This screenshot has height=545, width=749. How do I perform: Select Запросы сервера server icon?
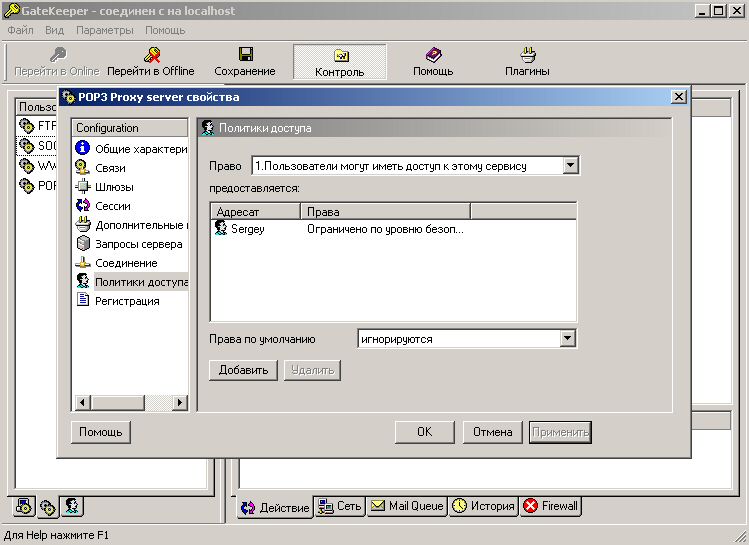pyautogui.click(x=83, y=244)
